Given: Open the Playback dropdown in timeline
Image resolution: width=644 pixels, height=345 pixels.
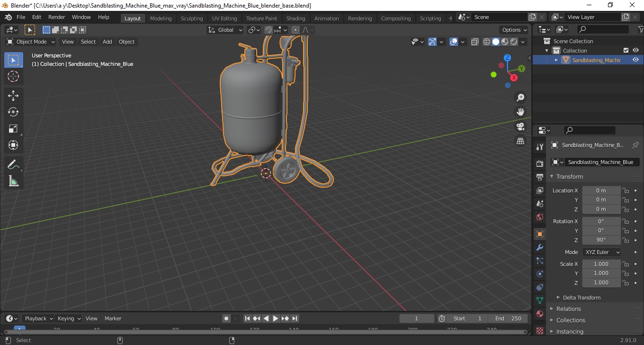Looking at the screenshot, I should coord(38,318).
